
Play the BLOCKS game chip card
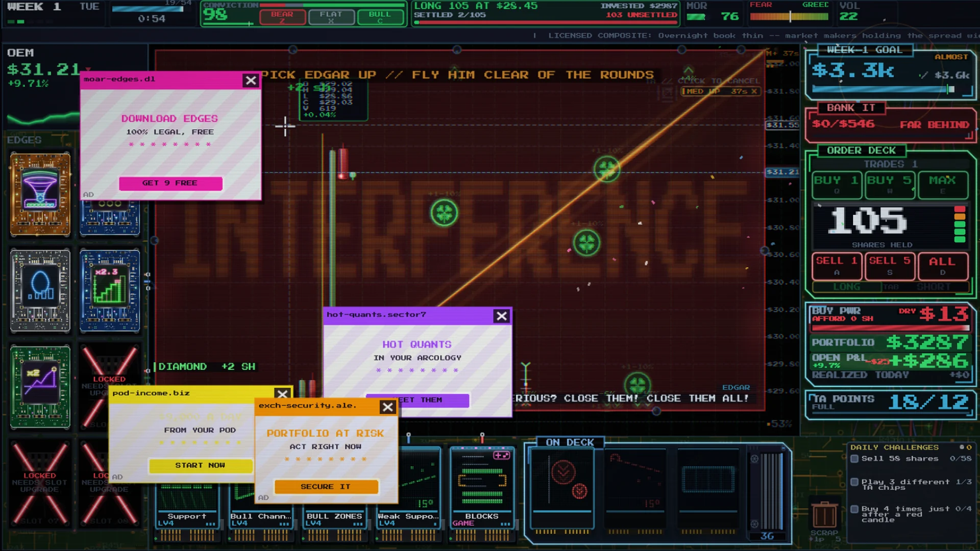point(482,488)
